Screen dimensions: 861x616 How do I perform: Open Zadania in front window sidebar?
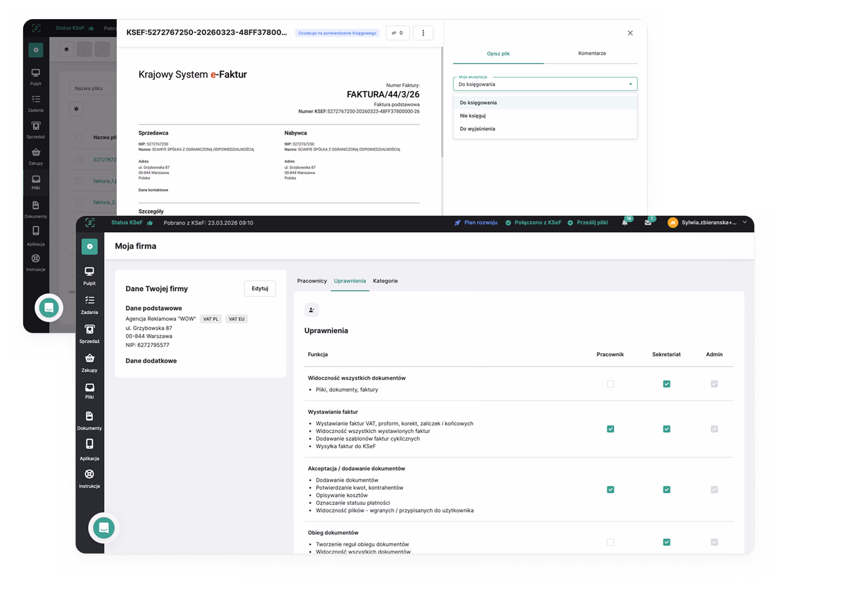[89, 305]
